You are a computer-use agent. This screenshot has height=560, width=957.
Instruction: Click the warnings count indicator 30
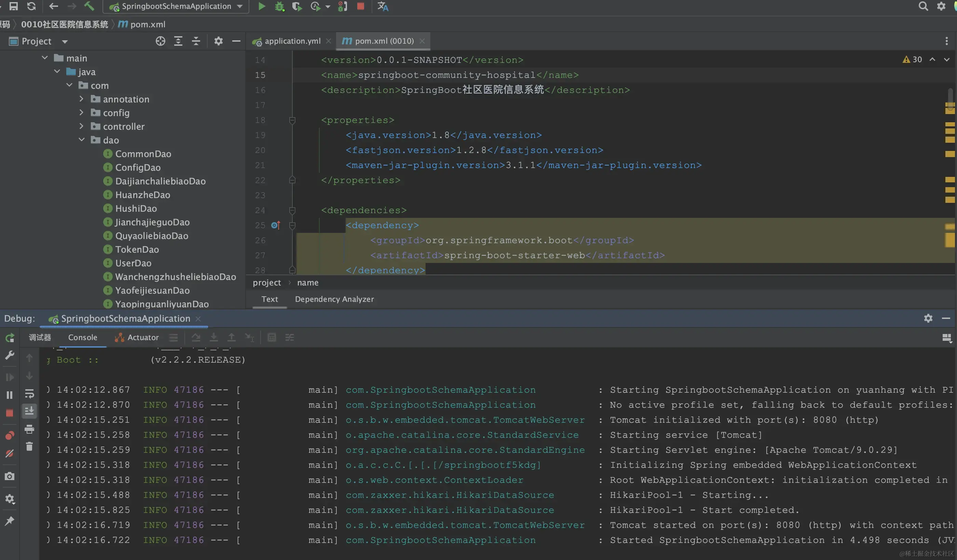[912, 60]
